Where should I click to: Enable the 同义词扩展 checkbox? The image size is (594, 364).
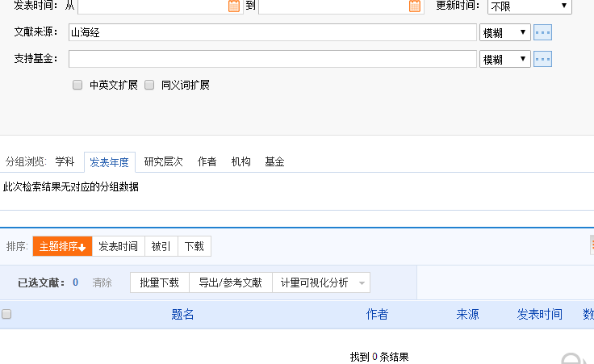[149, 85]
